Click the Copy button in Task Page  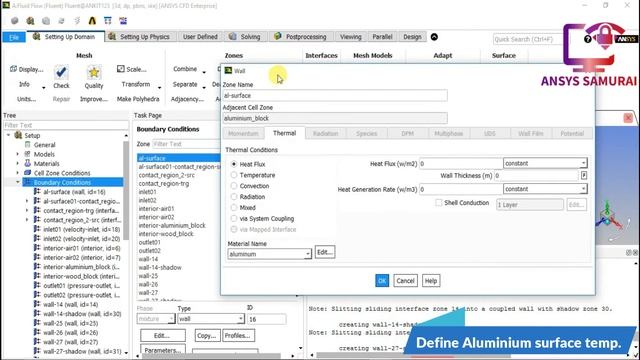(207, 336)
